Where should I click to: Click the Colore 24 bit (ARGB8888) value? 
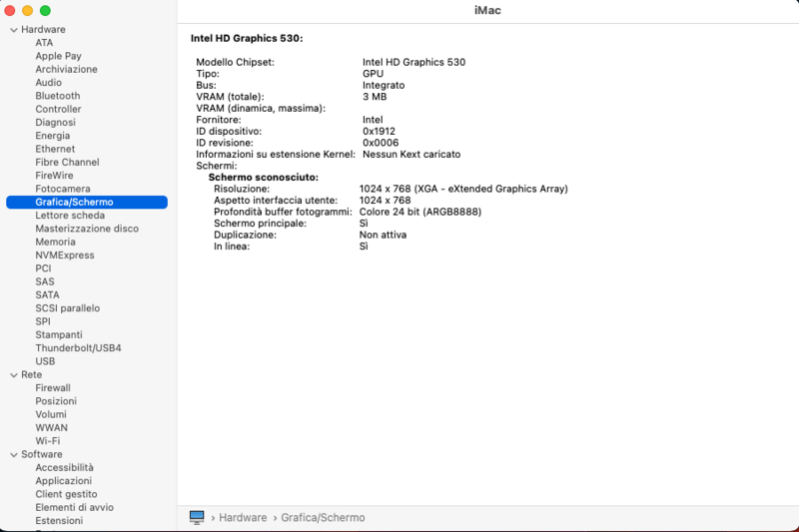click(x=420, y=212)
